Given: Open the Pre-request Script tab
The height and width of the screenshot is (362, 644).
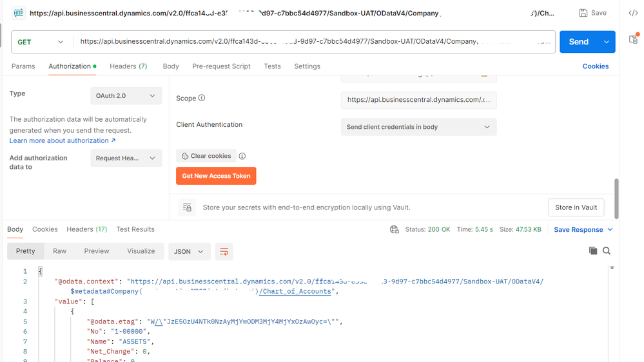Looking at the screenshot, I should 221,66.
